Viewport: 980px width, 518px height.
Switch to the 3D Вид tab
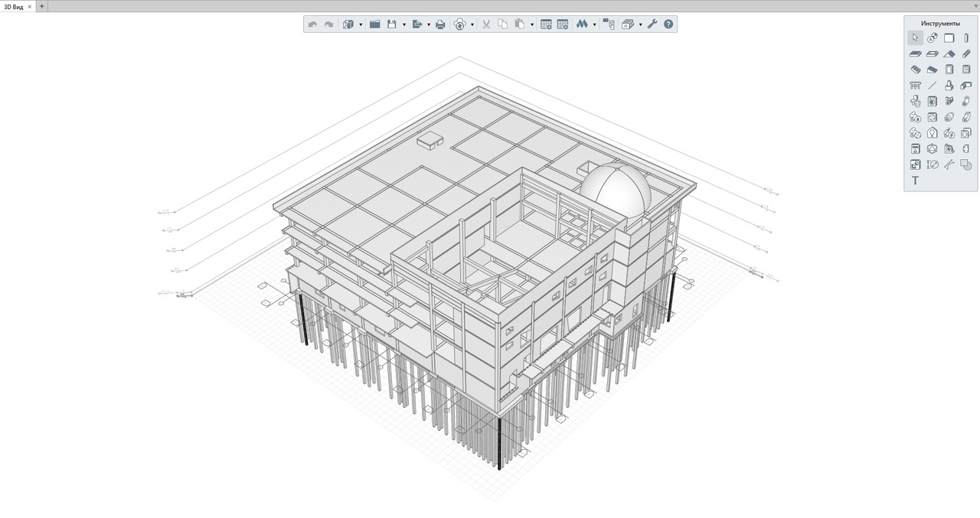[x=14, y=6]
